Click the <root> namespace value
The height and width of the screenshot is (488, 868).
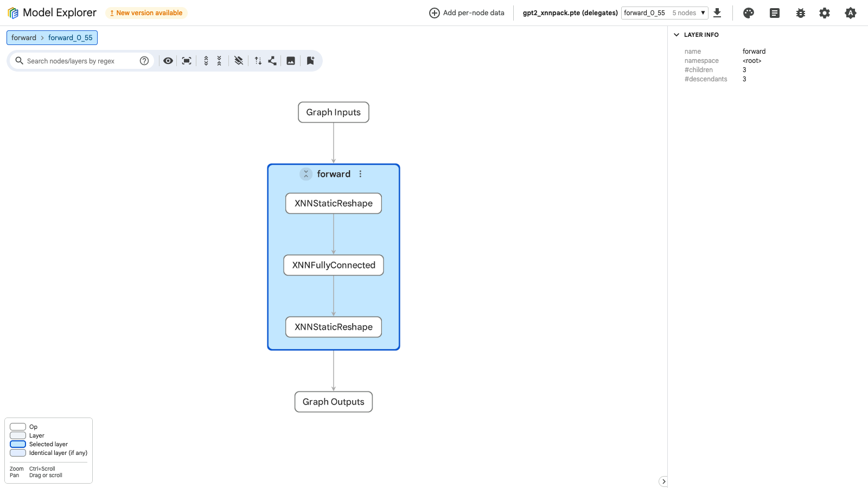(x=752, y=61)
